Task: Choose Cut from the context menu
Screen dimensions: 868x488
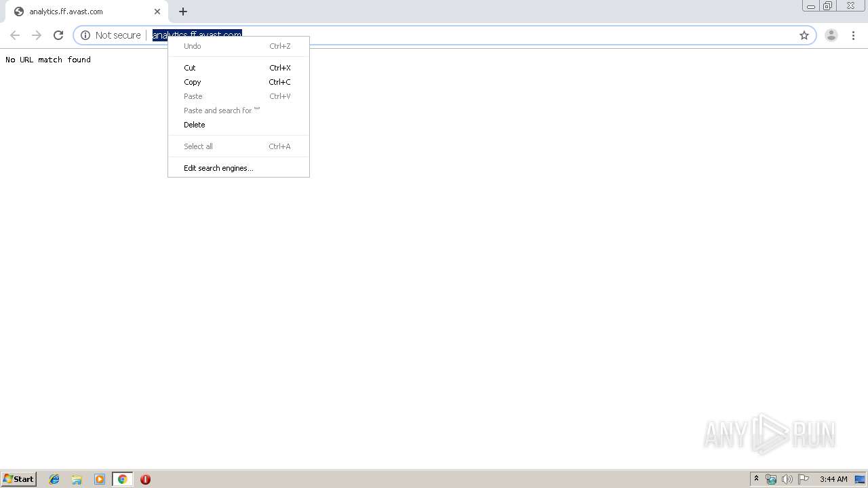Action: pos(238,68)
